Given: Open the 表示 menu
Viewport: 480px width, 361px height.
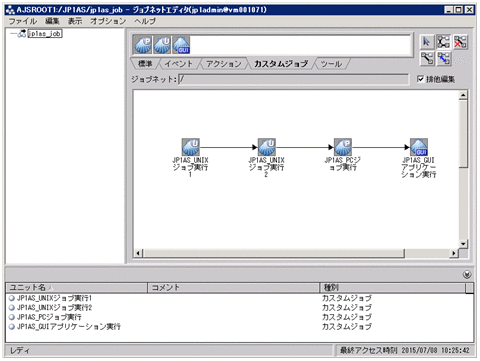Looking at the screenshot, I should pyautogui.click(x=75, y=21).
